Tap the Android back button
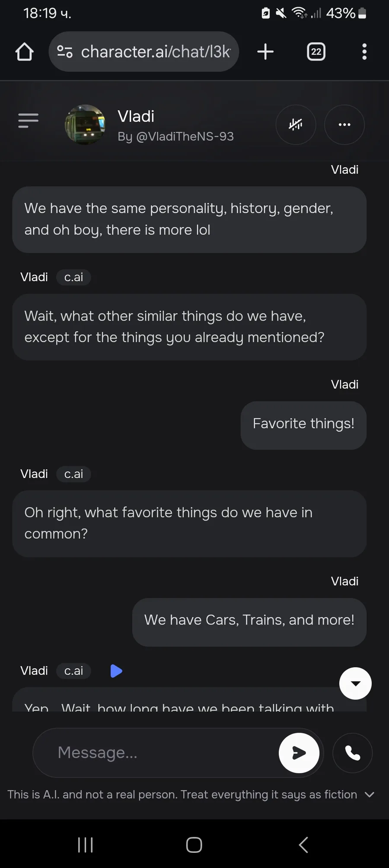This screenshot has height=868, width=389. [x=303, y=845]
